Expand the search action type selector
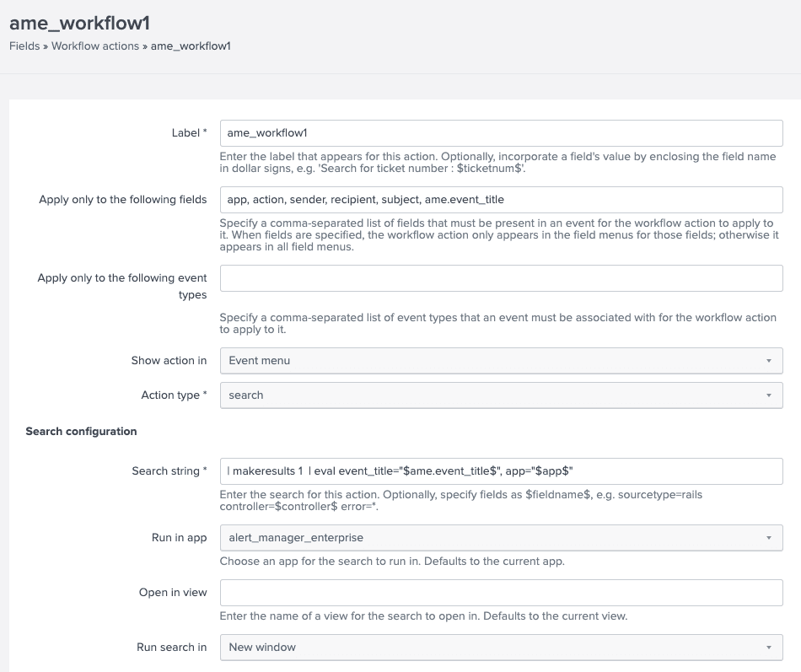Image resolution: width=801 pixels, height=672 pixels. pyautogui.click(x=501, y=395)
